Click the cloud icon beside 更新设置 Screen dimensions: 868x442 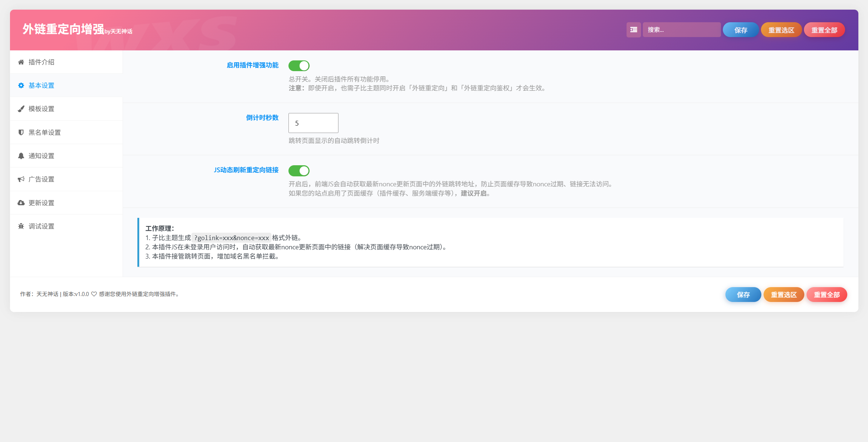coord(21,203)
